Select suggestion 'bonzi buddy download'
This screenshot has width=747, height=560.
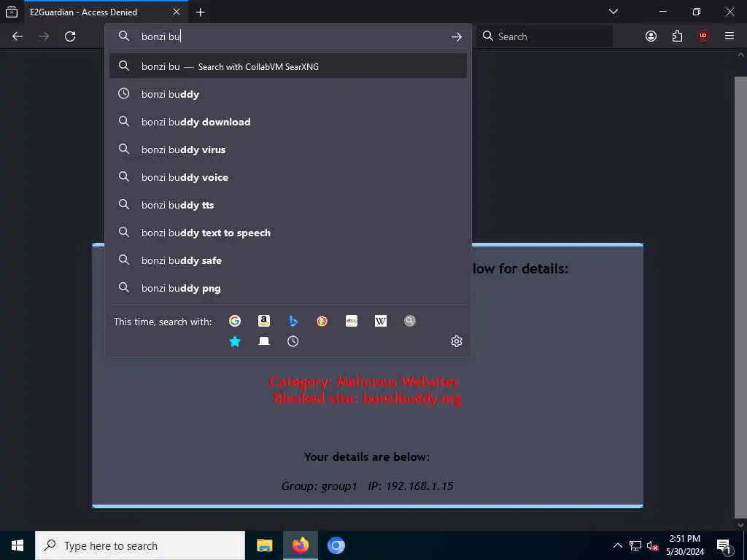(x=287, y=122)
